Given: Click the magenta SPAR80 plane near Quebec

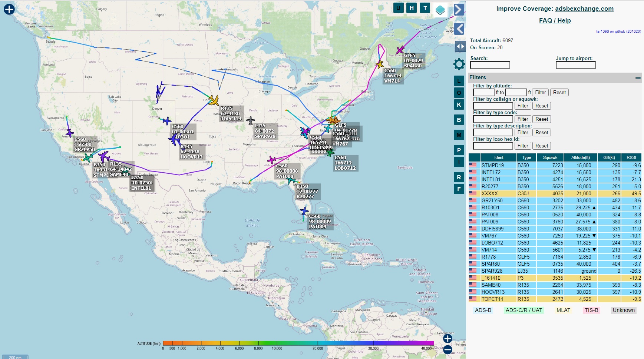Looking at the screenshot, I should [400, 50].
